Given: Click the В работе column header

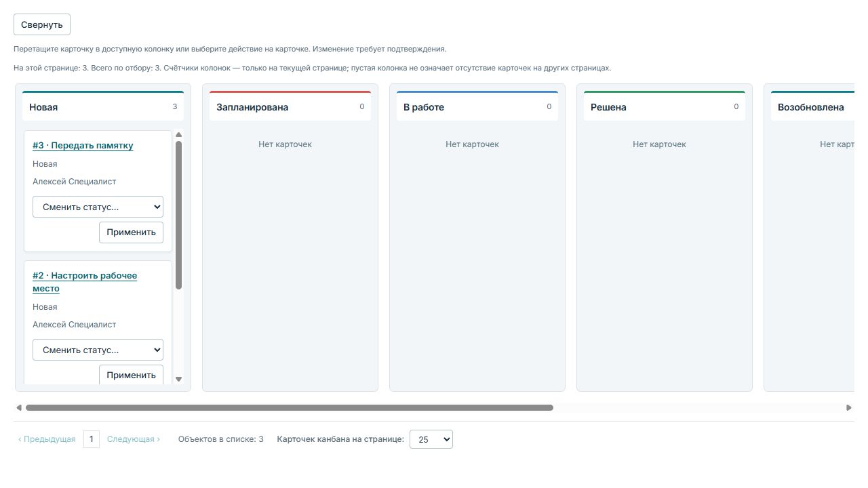Looking at the screenshot, I should click(477, 106).
